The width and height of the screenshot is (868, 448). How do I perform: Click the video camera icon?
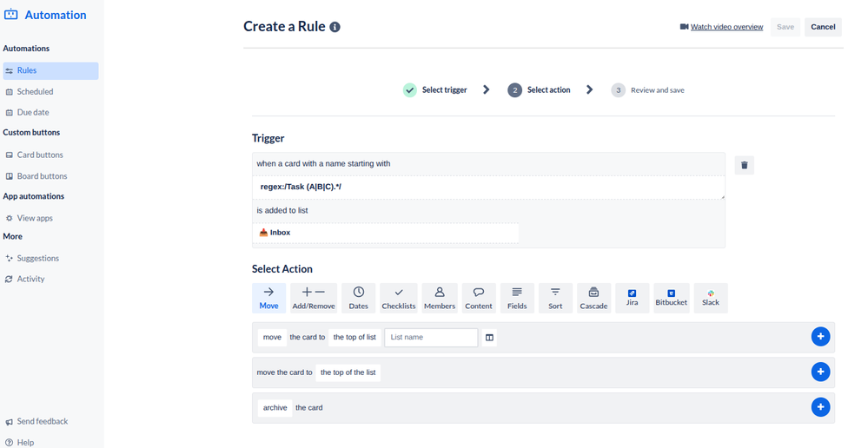coord(684,27)
